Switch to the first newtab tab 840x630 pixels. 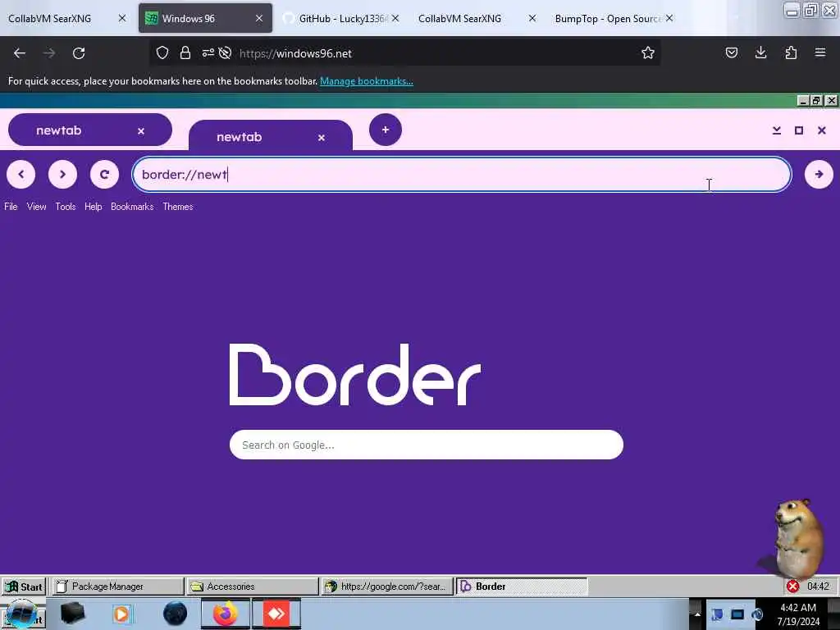click(x=90, y=130)
